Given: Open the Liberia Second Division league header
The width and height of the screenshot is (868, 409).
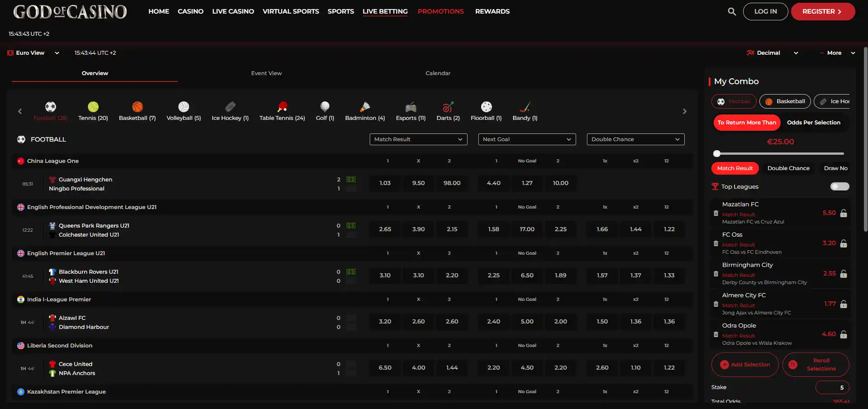Looking at the screenshot, I should pyautogui.click(x=353, y=346).
